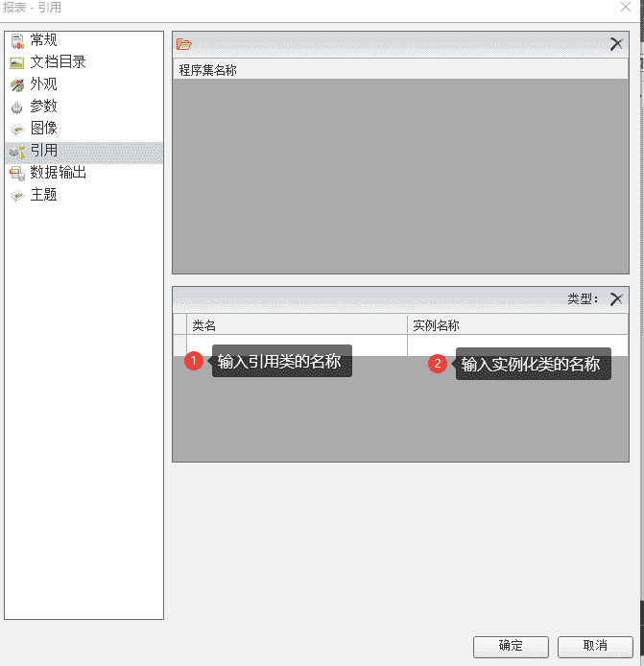Click the 引用 icon in sidebar

(17, 152)
